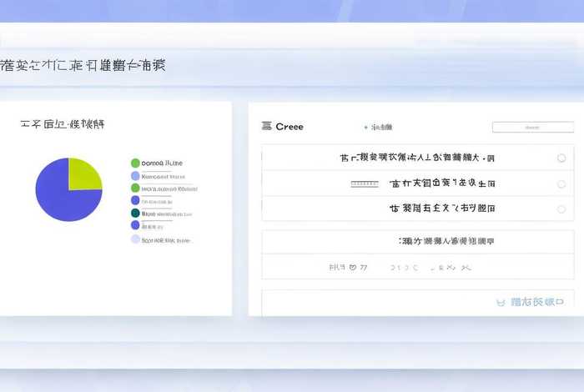584x392 pixels.
Task: Open the first list row text
Action: 417,158
